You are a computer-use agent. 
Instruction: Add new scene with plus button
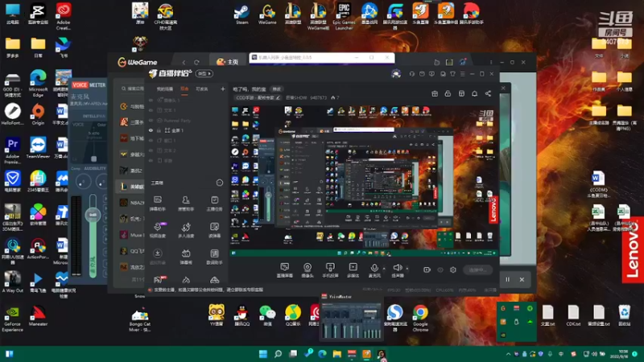(223, 88)
